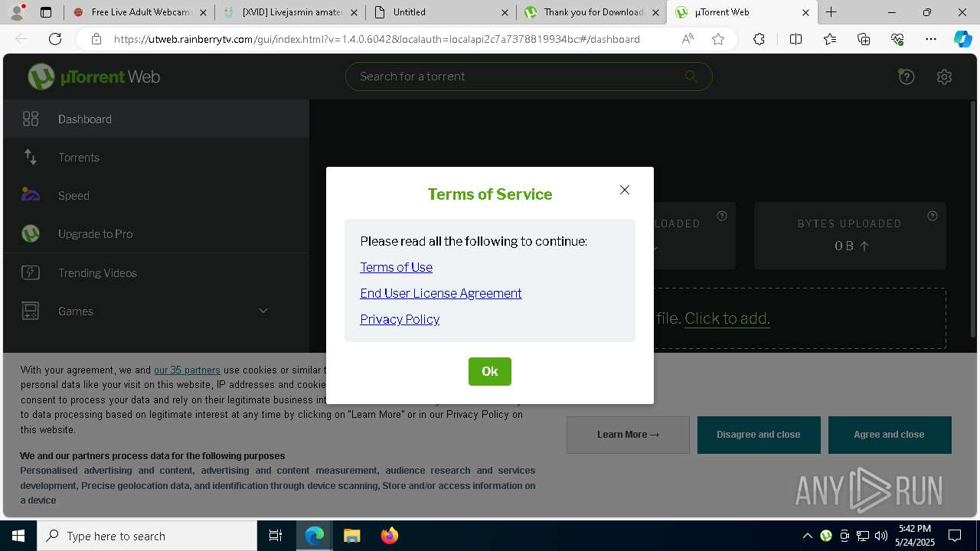Switch to the Untitled tab

[x=442, y=12]
